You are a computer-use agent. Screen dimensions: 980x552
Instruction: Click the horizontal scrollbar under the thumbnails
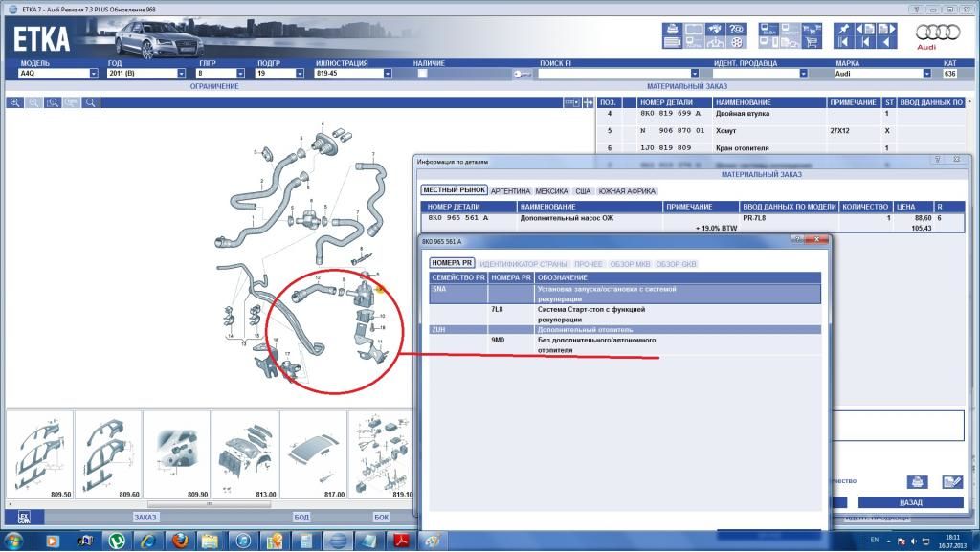[210, 504]
